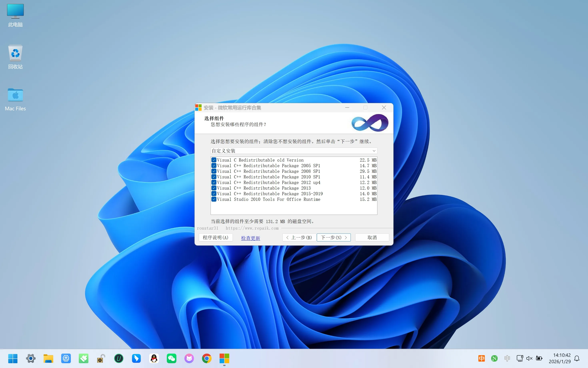Uncheck Visual C++ Redistributable Package 2013

[214, 188]
